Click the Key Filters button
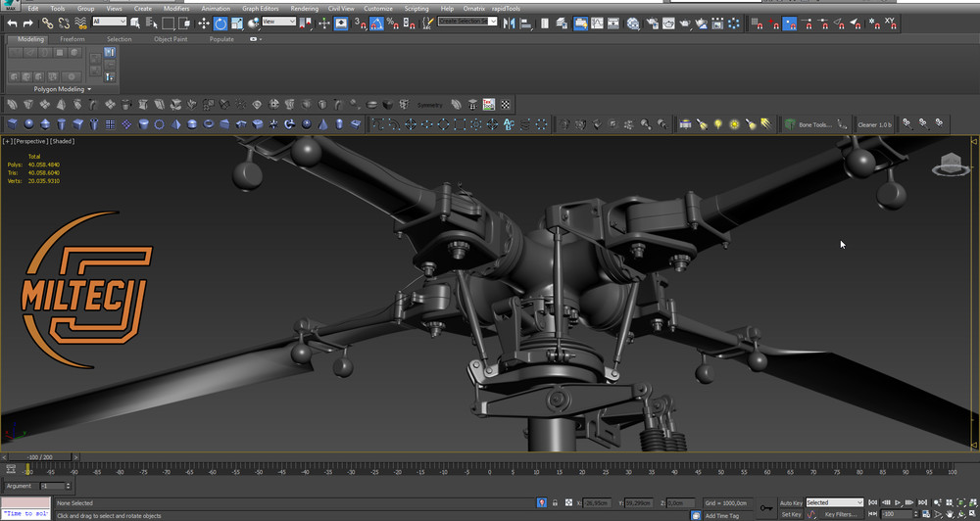Screen dimensions: 980x521 pos(840,514)
